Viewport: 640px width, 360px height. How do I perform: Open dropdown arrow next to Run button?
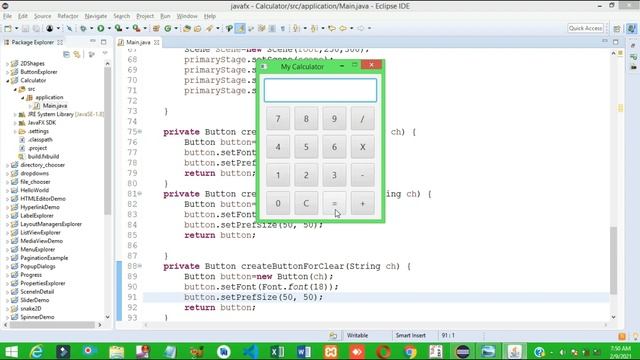coord(109,28)
